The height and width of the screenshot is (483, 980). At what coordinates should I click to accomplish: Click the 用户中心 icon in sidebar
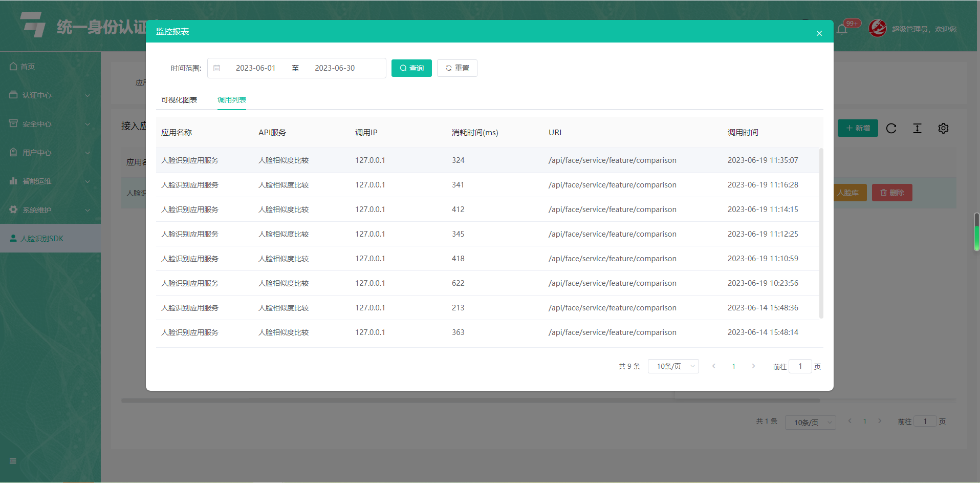(x=13, y=152)
